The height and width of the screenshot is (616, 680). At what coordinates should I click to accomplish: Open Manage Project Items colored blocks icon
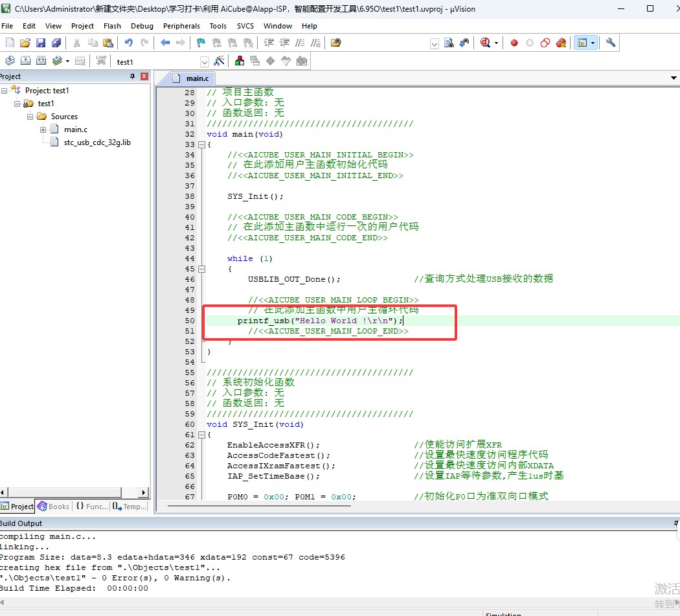click(240, 61)
